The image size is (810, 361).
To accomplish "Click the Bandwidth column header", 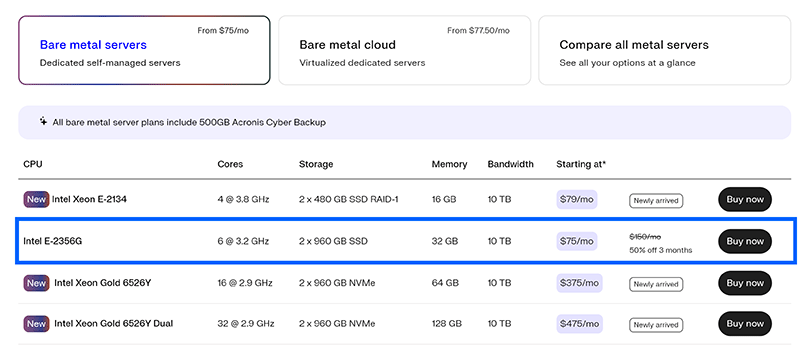I will (510, 164).
